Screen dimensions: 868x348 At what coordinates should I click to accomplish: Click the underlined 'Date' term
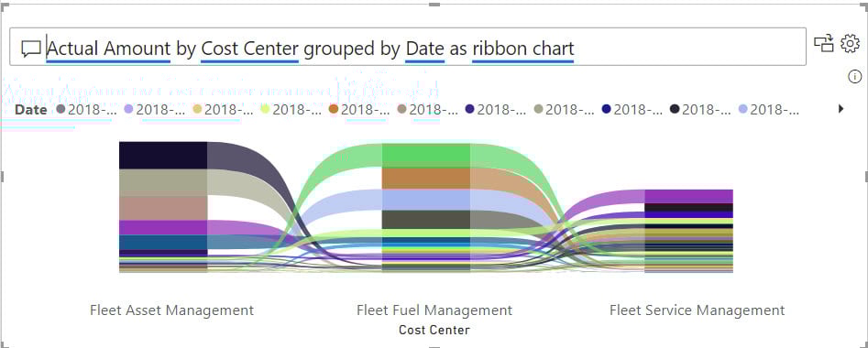pos(425,49)
